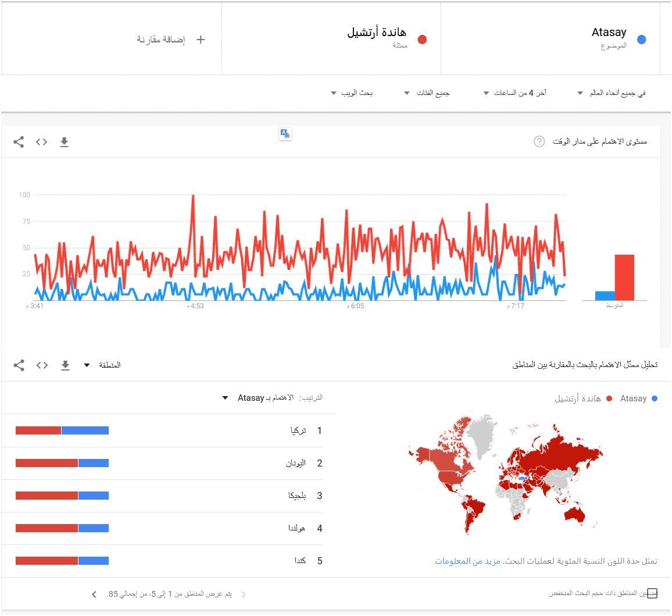The width and height of the screenshot is (672, 616).
Task: Toggle include low search volume regions checkbox
Action: (x=652, y=593)
